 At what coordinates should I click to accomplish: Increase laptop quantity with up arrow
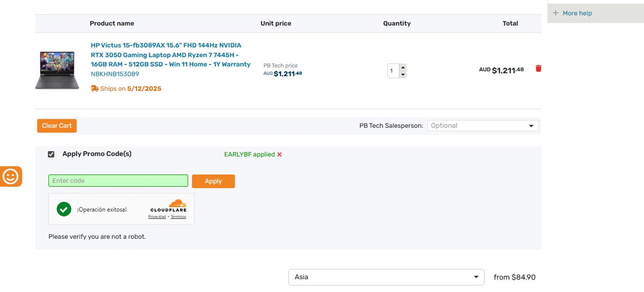403,67
